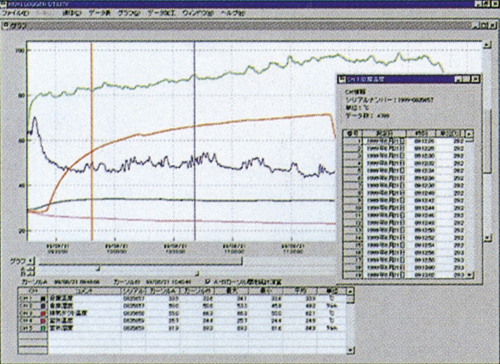Maximize the CH1 data window
The image size is (500, 364).
(x=467, y=79)
